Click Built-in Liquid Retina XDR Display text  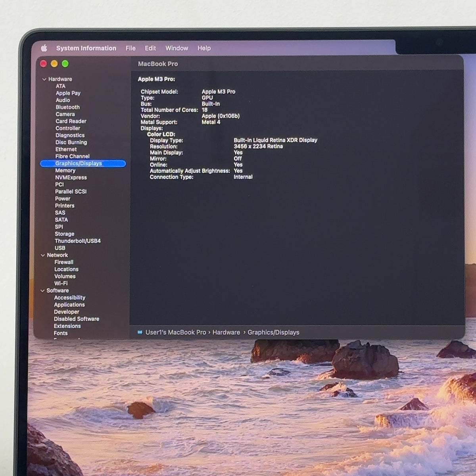pyautogui.click(x=275, y=140)
